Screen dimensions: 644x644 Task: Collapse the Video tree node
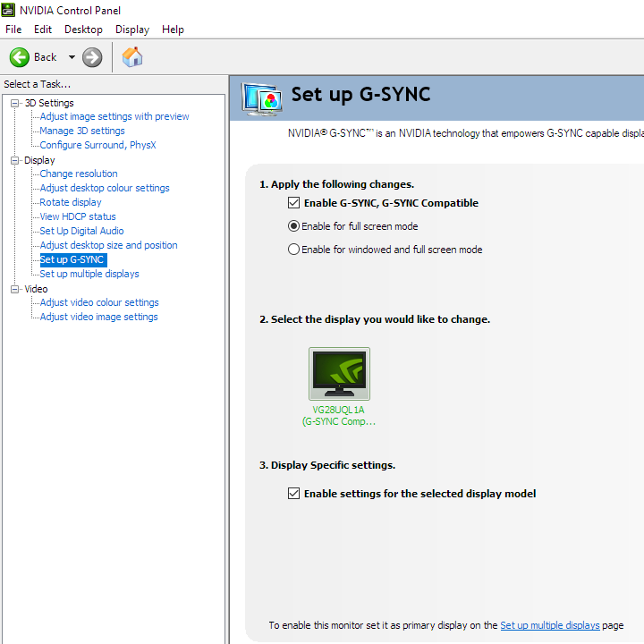[15, 289]
